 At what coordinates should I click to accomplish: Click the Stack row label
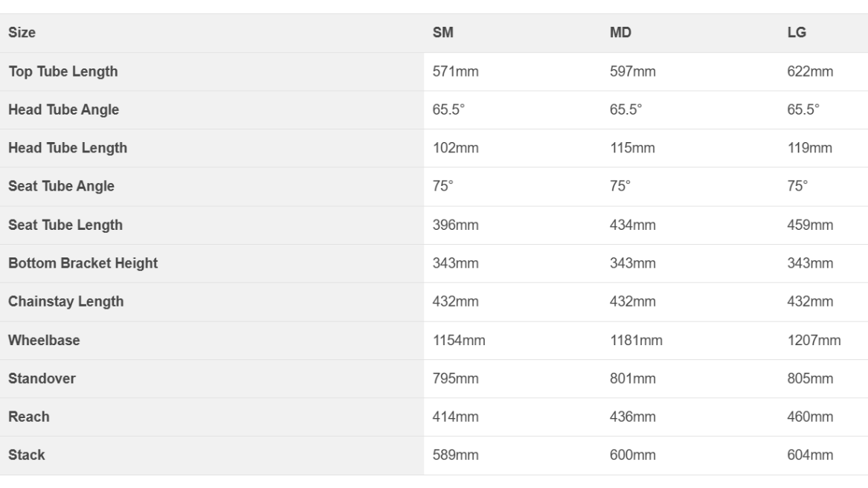pyautogui.click(x=27, y=455)
